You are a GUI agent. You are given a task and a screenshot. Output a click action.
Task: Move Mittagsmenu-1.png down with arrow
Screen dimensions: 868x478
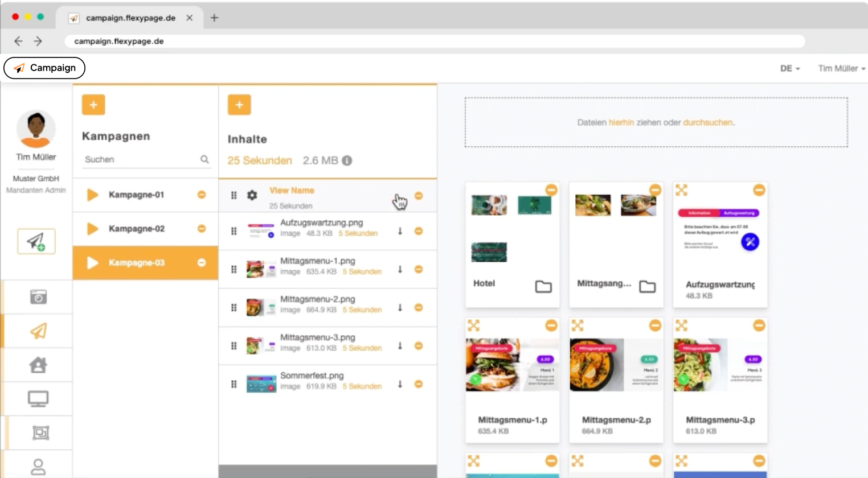click(400, 269)
